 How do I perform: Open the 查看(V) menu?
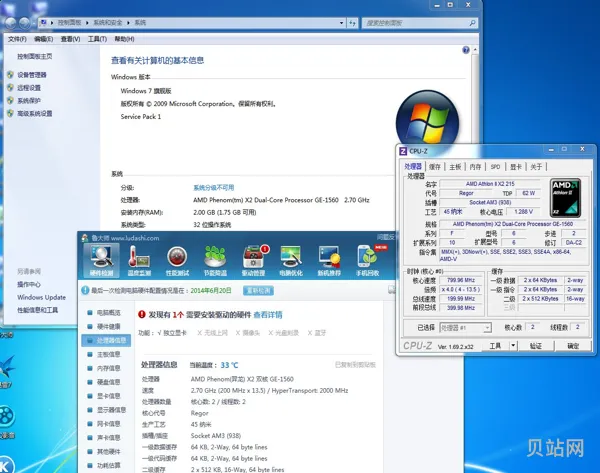tap(70, 39)
